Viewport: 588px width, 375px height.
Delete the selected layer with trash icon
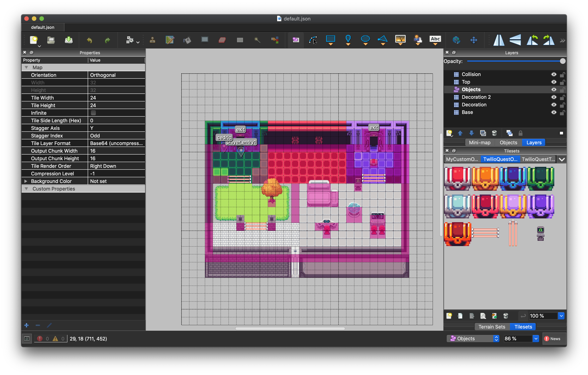[x=494, y=133]
